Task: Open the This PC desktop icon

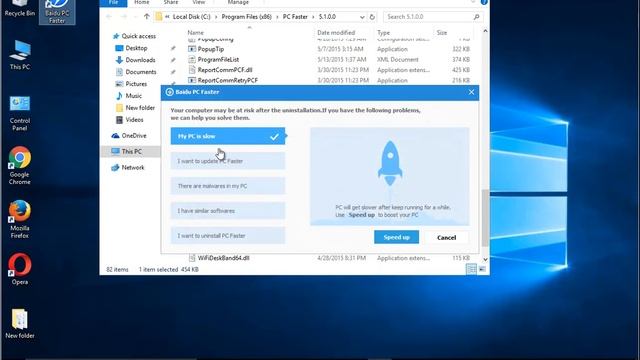Action: (20, 55)
